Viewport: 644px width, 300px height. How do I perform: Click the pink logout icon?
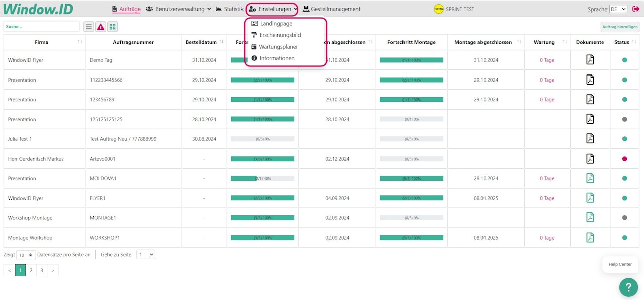(x=636, y=9)
